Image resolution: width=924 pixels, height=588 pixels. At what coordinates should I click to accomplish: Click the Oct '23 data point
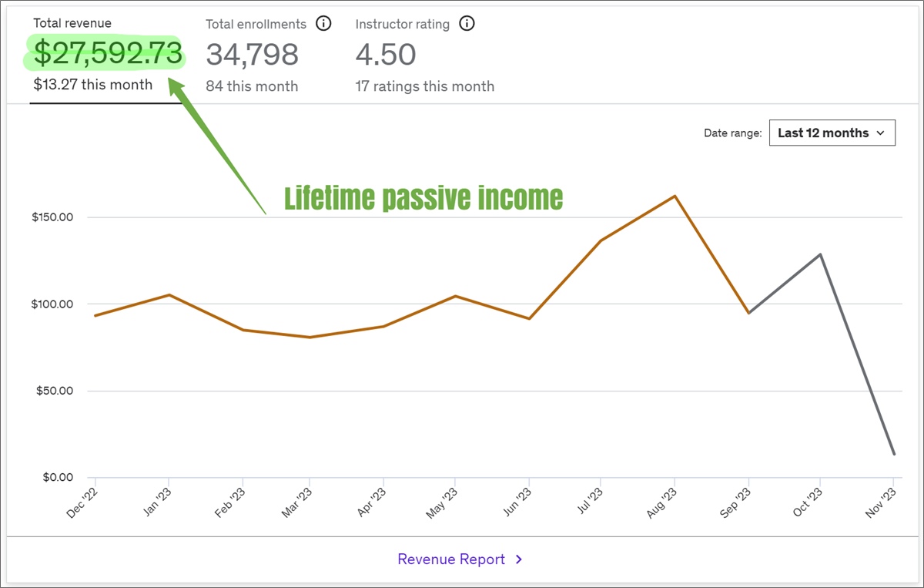821,254
